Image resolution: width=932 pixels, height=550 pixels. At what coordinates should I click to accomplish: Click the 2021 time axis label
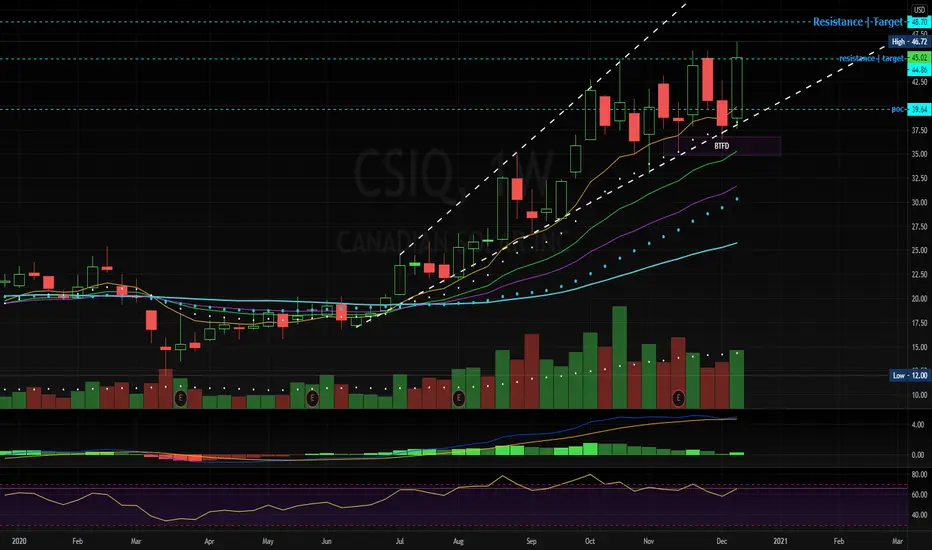(x=780, y=541)
